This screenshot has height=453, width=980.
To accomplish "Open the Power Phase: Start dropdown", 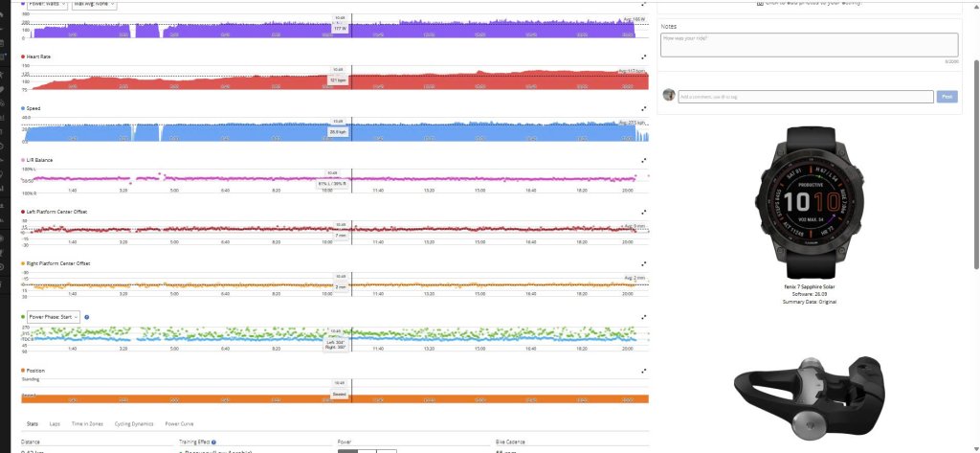I will coord(54,317).
